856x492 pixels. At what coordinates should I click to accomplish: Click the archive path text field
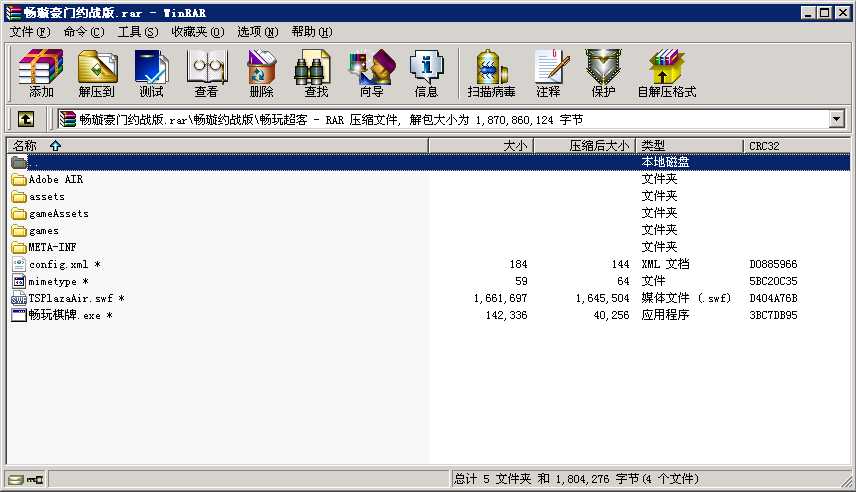click(x=443, y=119)
